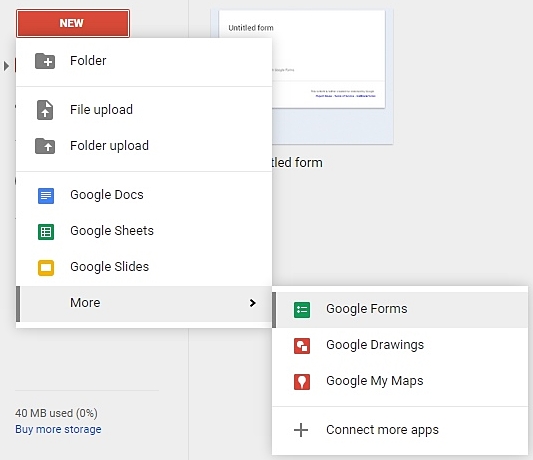This screenshot has height=460, width=533.
Task: Create a new Google My Maps map
Action: pos(400,381)
